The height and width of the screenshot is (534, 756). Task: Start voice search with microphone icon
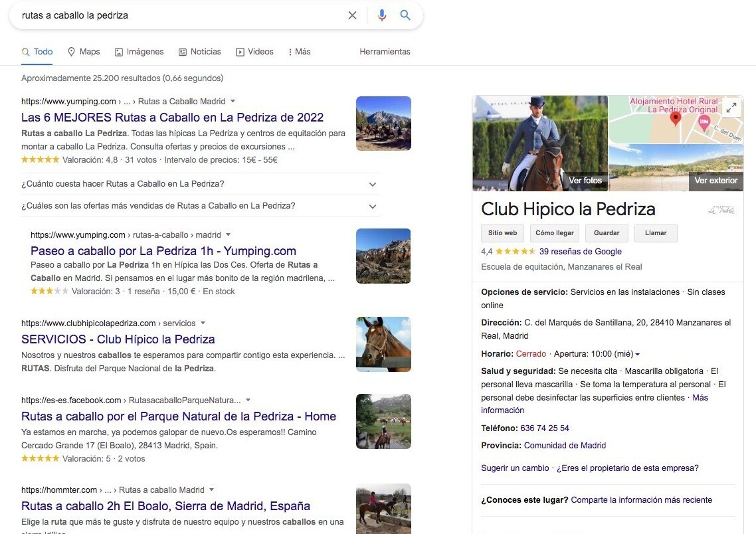coord(382,15)
